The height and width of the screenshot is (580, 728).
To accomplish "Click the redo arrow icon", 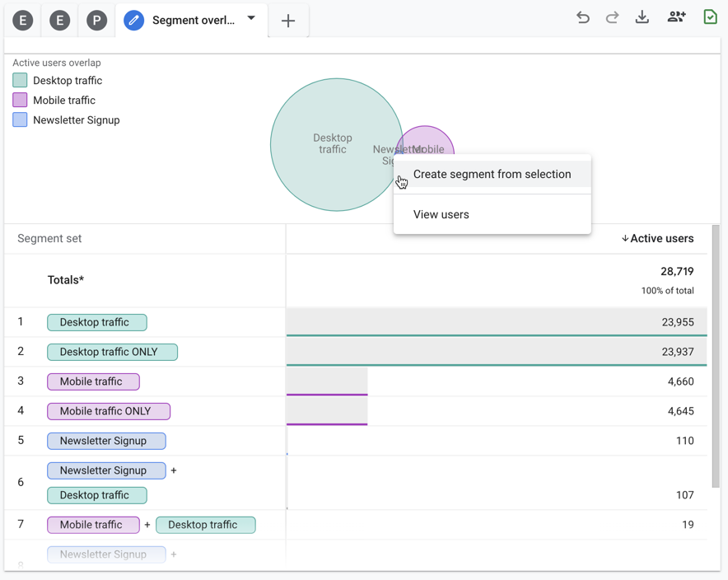I will click(612, 17).
